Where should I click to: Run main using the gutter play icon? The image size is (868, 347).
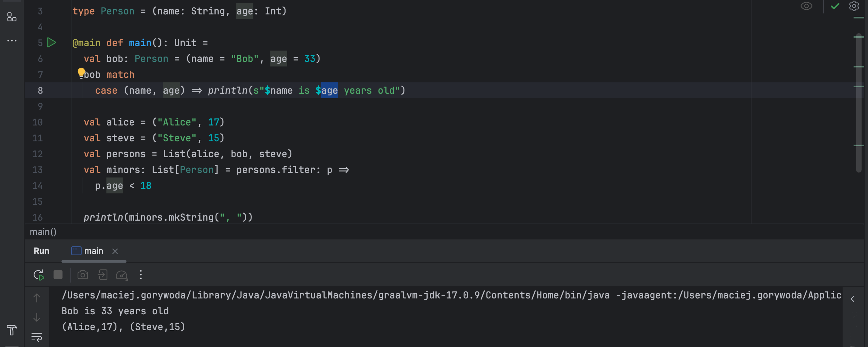[51, 43]
